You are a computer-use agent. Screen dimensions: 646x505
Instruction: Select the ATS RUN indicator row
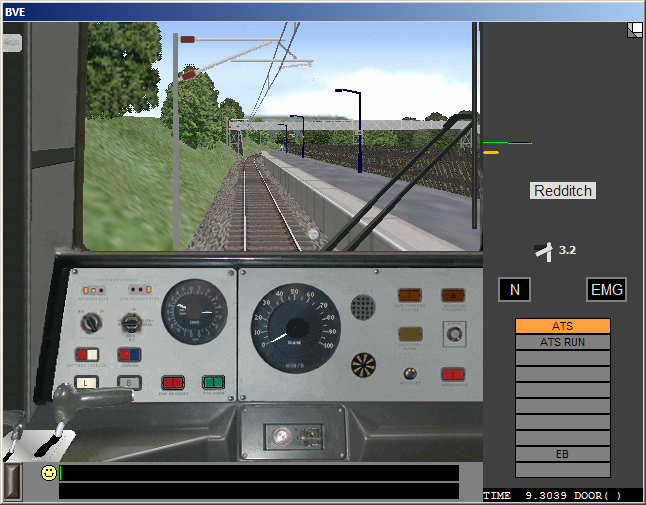[x=562, y=342]
